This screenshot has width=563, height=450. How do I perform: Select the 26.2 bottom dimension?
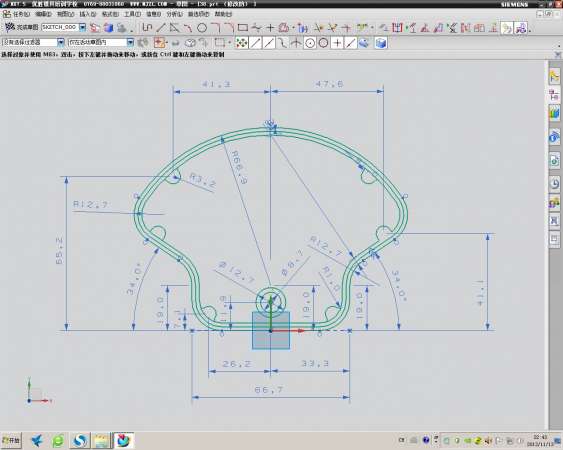click(236, 364)
